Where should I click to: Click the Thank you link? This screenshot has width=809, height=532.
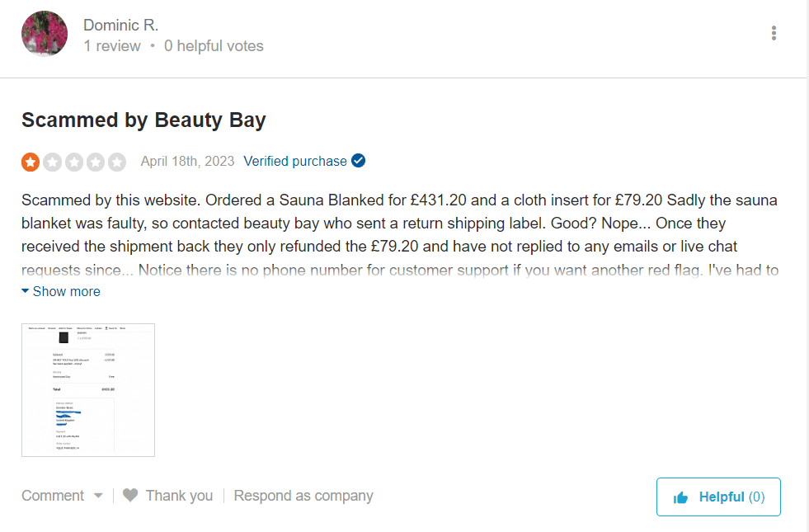click(179, 496)
